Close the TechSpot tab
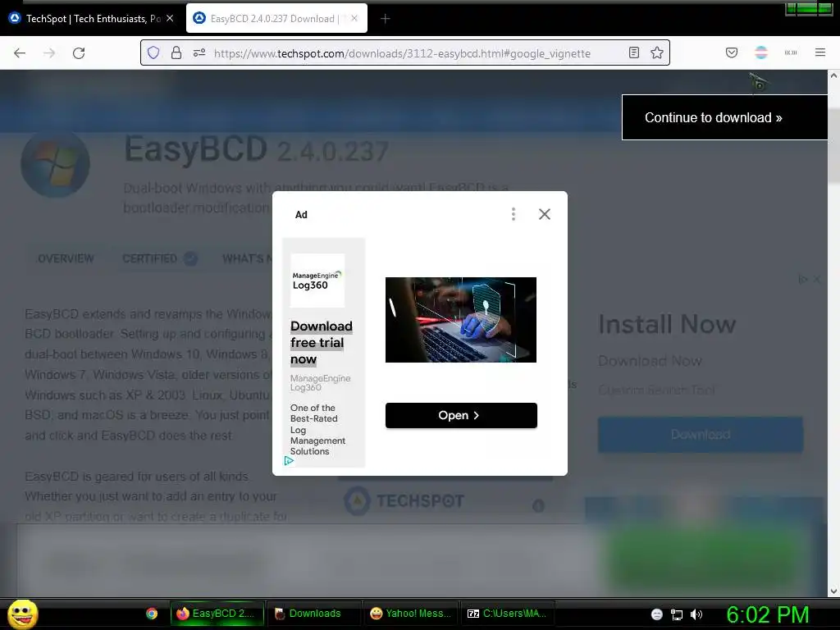 point(170,18)
